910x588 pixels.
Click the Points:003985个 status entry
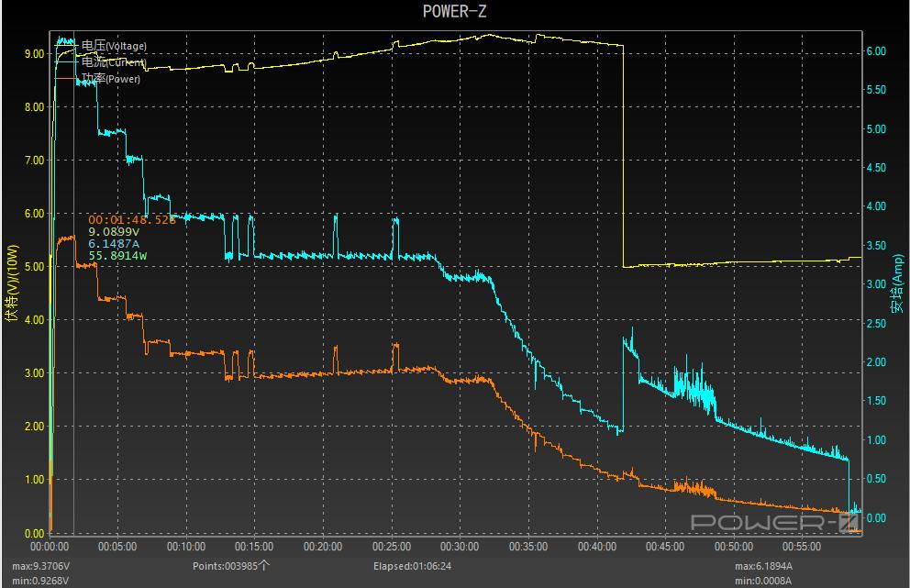point(231,566)
